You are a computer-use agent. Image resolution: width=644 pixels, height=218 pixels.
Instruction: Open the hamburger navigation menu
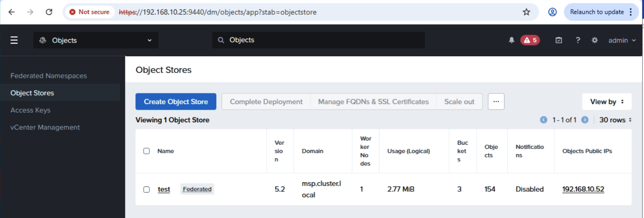pyautogui.click(x=14, y=40)
